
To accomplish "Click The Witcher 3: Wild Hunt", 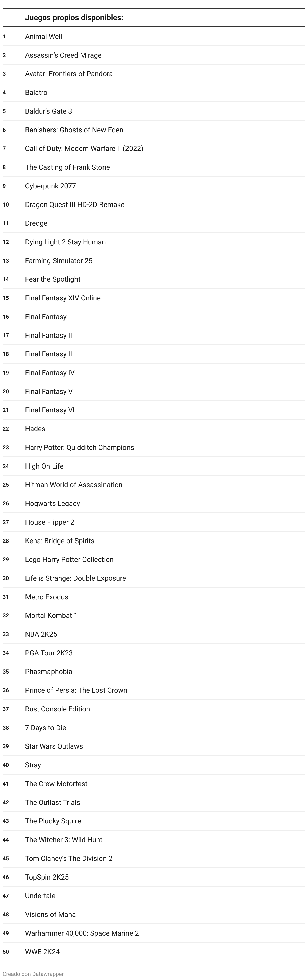I will (x=64, y=840).
